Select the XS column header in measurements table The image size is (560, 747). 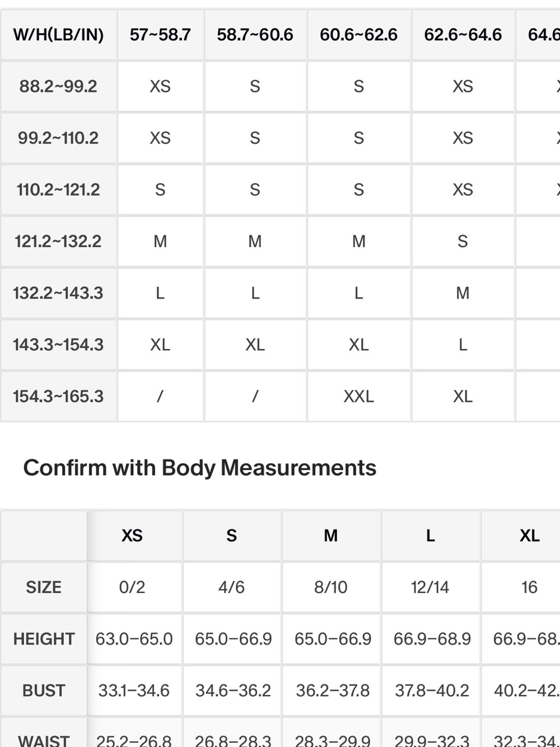tap(132, 536)
